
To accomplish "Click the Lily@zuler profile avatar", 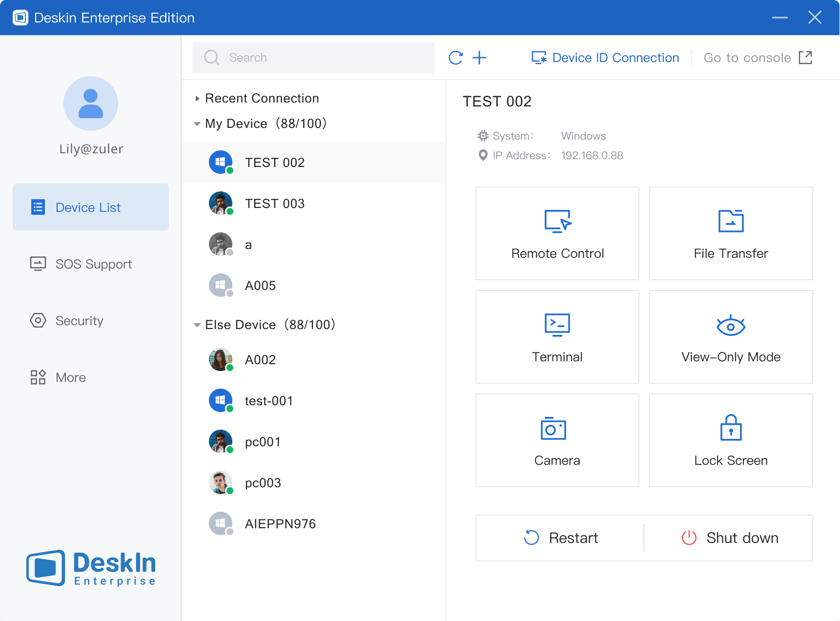I will tap(91, 103).
